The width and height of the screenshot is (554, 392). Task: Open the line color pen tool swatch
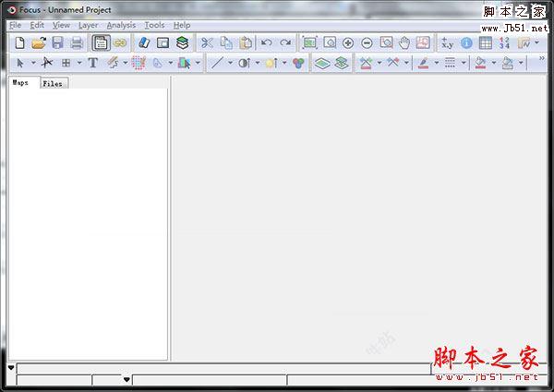(x=423, y=63)
